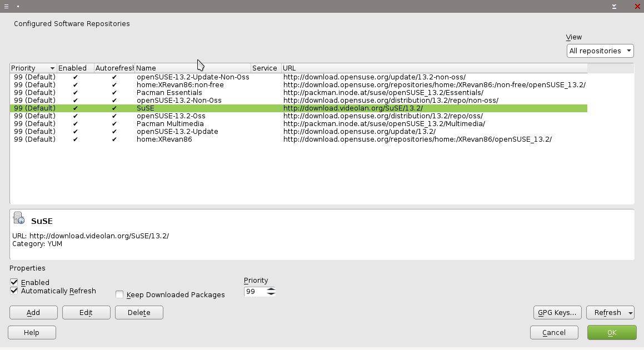The height and width of the screenshot is (350, 644).
Task: Open the View All repositories dropdown
Action: (600, 51)
